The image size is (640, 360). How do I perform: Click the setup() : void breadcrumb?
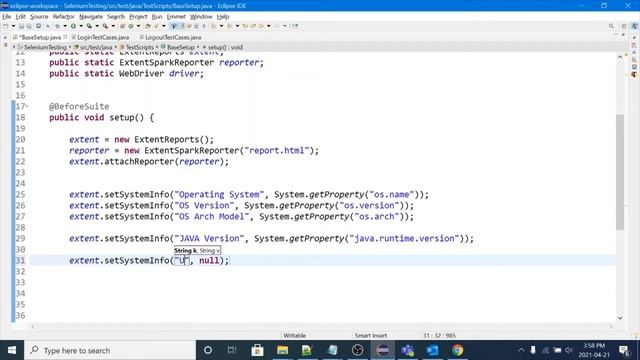pyautogui.click(x=225, y=47)
